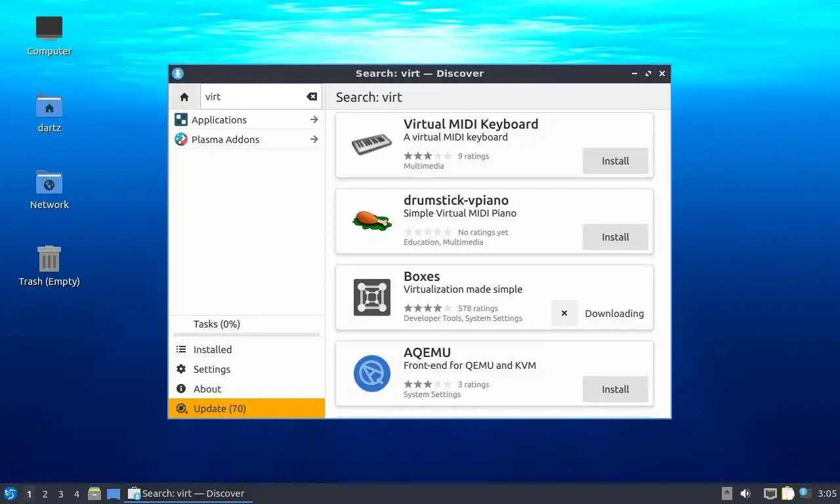Viewport: 840px width, 504px height.
Task: Click the Update refresh icon
Action: [181, 408]
